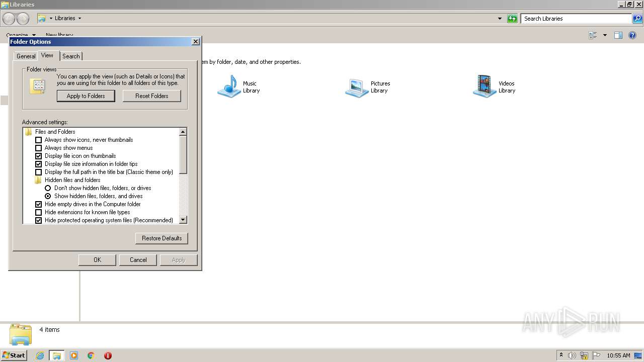The height and width of the screenshot is (362, 644).
Task: Uncheck Display file size information in folder tips
Action: [x=38, y=164]
